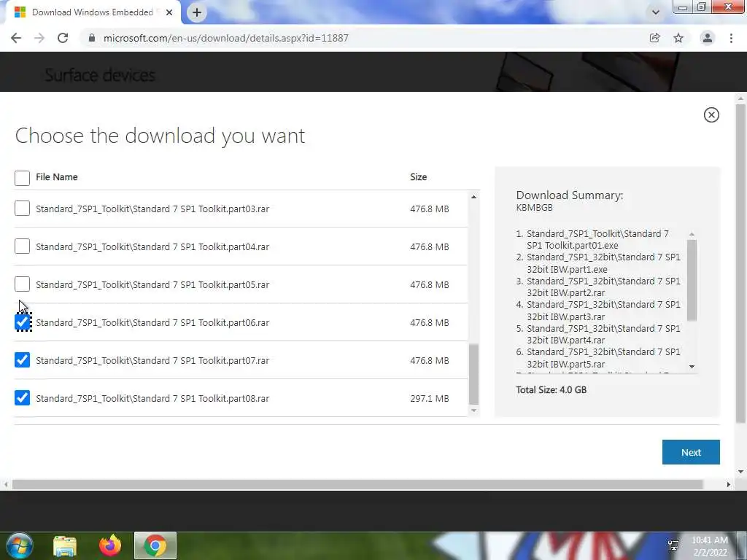Uncheck the Toolkit.part06.rar checkbox
747x560 pixels.
[x=22, y=322]
